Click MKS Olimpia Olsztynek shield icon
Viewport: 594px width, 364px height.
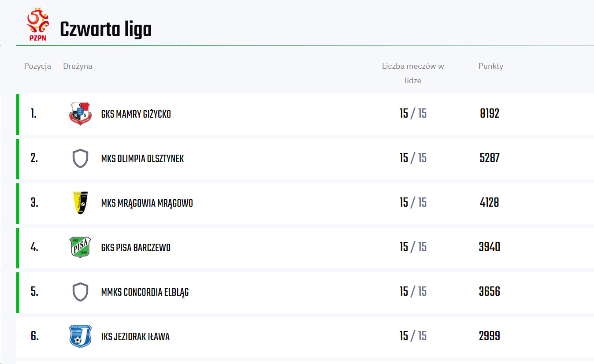pyautogui.click(x=80, y=158)
